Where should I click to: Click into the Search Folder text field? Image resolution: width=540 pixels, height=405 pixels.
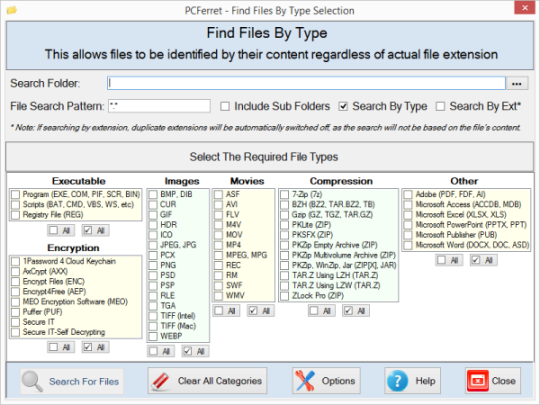[306, 83]
